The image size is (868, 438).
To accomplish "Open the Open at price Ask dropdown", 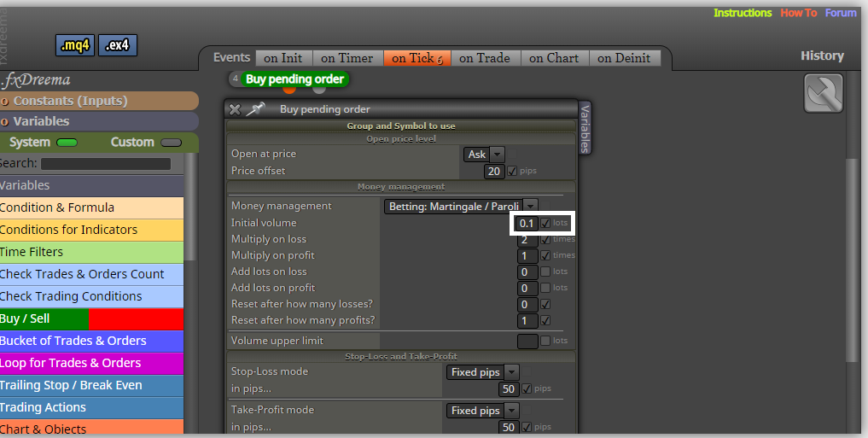I will (483, 155).
